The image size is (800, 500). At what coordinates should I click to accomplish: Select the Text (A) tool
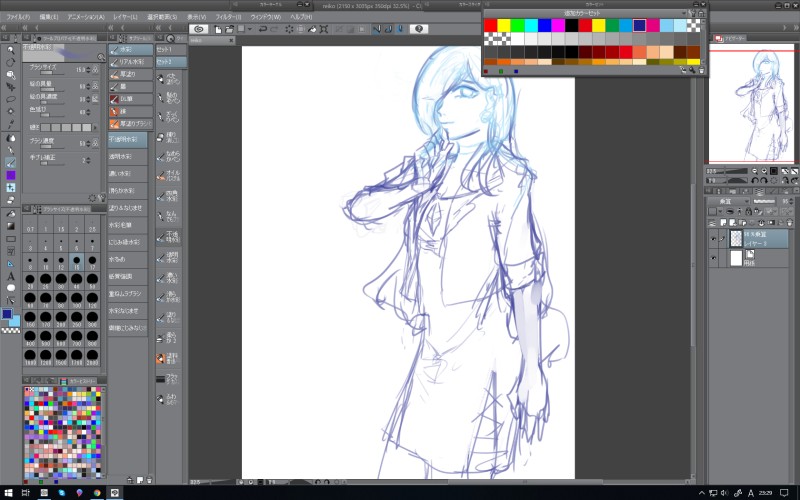pos(10,276)
